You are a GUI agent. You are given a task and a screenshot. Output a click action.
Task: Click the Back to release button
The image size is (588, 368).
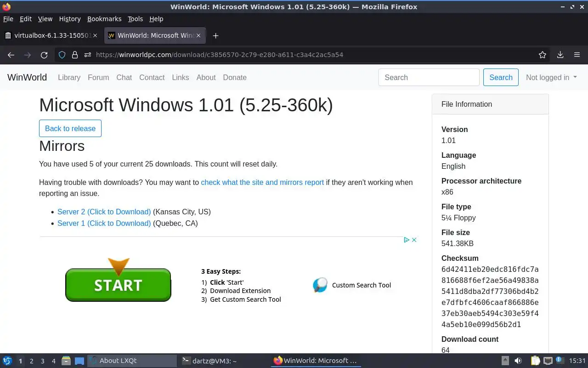point(70,128)
